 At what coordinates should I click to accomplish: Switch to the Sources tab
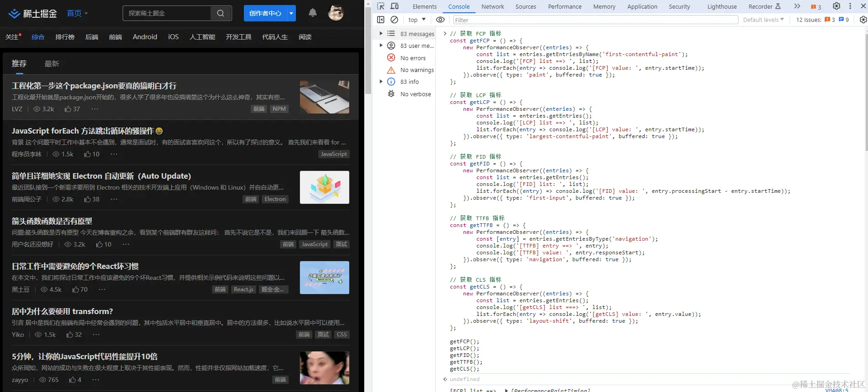click(526, 6)
